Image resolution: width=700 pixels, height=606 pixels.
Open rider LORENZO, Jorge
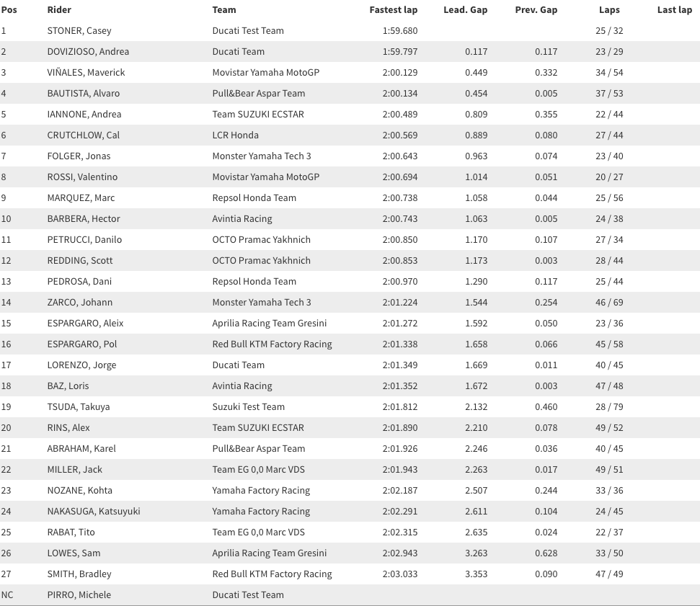tap(81, 365)
